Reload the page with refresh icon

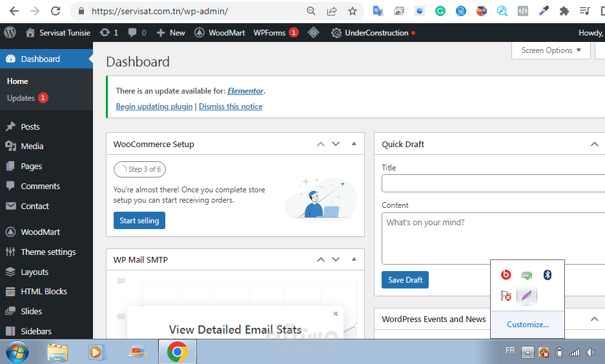pyautogui.click(x=56, y=11)
